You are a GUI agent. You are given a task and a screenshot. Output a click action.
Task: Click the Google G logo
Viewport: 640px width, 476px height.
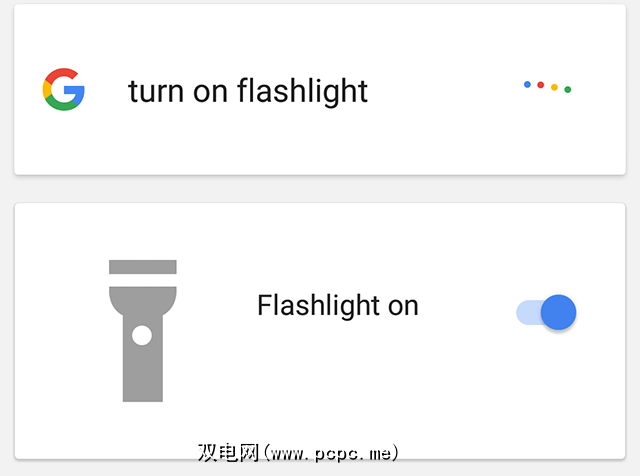64,90
